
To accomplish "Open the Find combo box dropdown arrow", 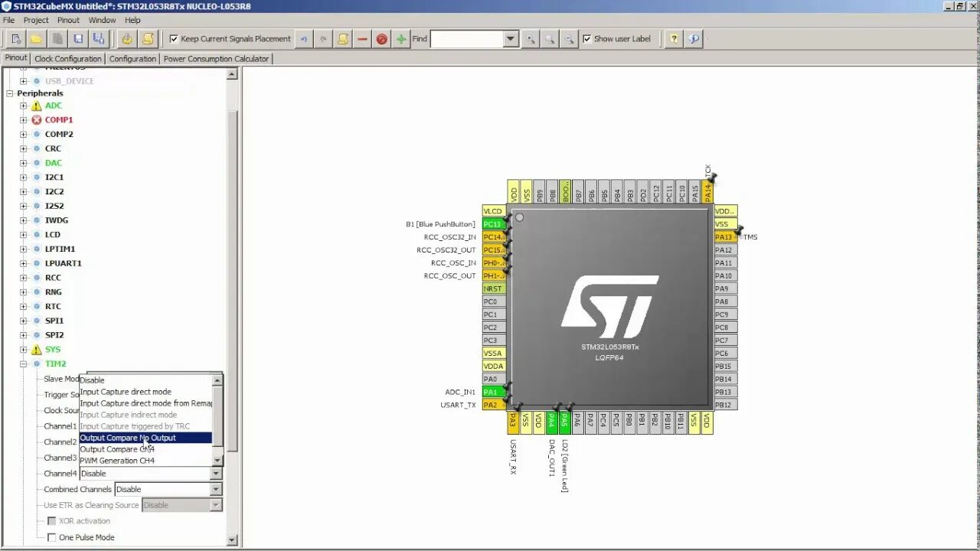I will pyautogui.click(x=511, y=39).
